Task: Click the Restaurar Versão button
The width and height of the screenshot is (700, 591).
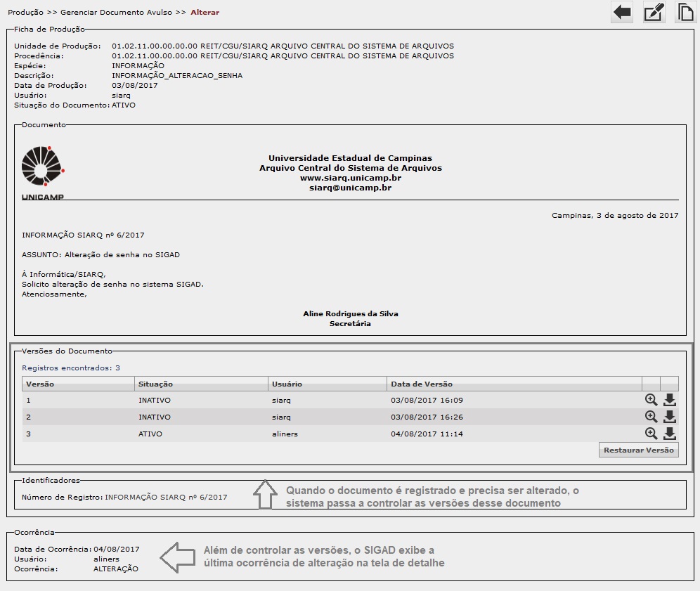Action: coord(638,450)
